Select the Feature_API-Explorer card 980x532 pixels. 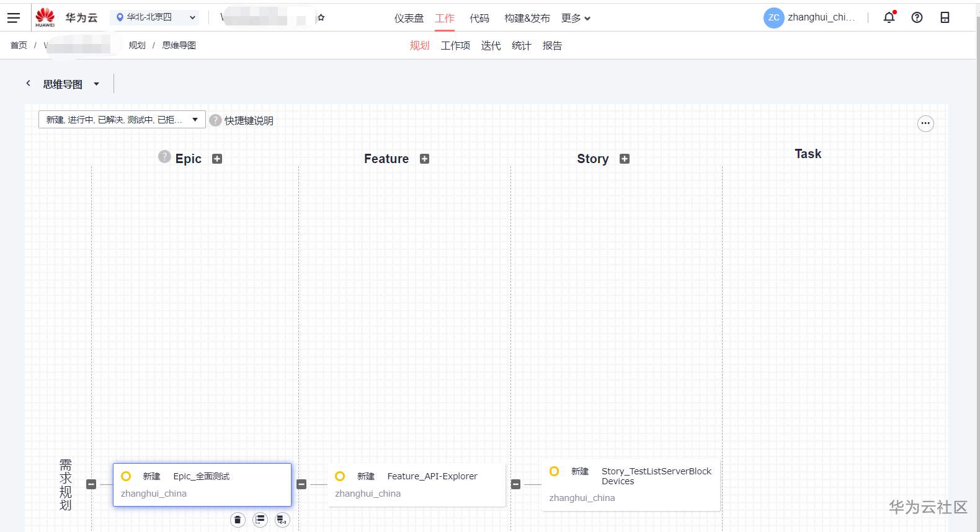[x=416, y=484]
